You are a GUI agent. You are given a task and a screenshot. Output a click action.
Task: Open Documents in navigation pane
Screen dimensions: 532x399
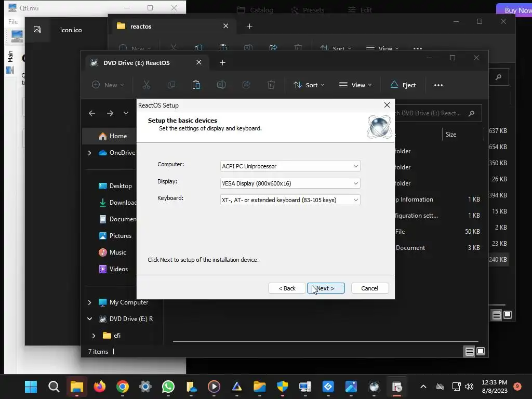117,219
